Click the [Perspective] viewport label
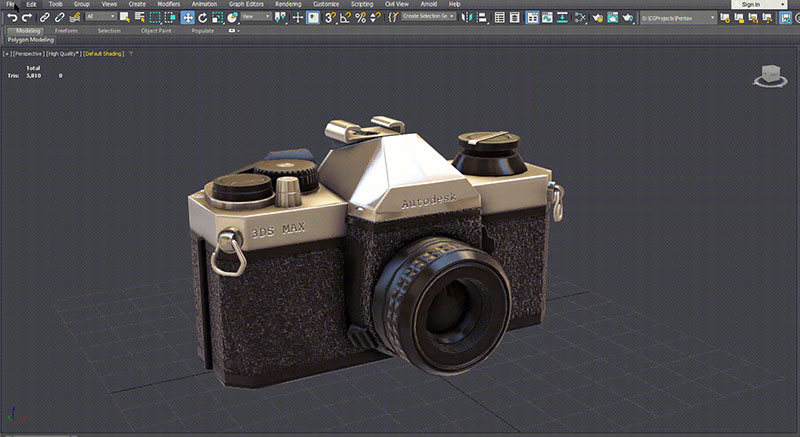This screenshot has width=800, height=437. click(x=29, y=54)
